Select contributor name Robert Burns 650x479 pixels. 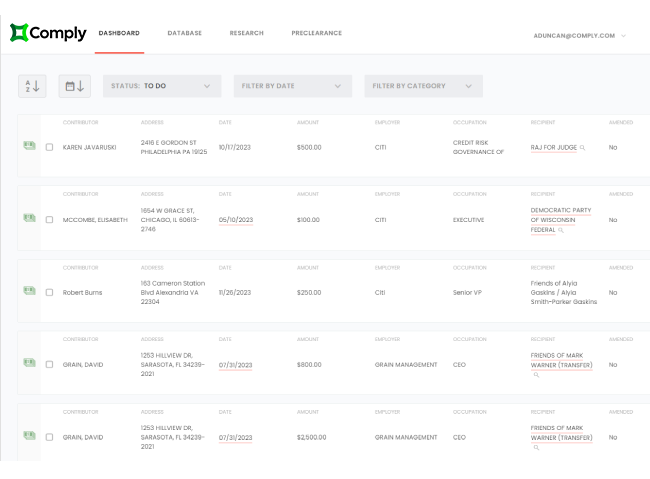82,292
